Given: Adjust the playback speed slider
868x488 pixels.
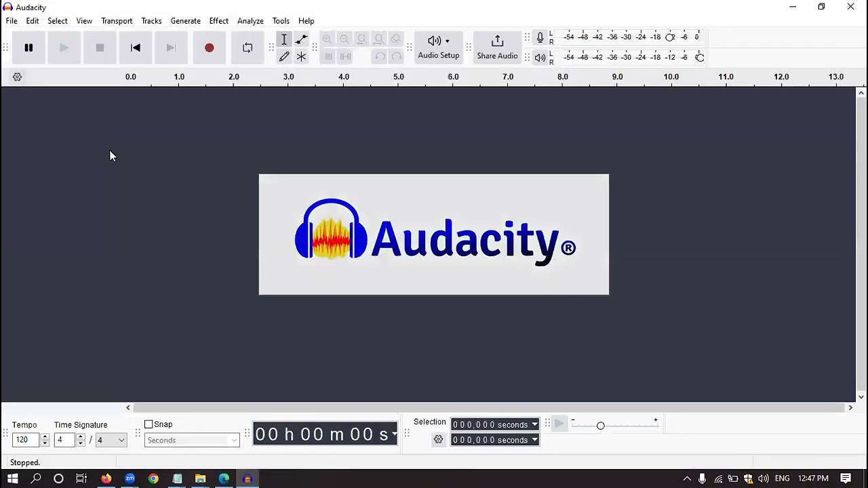Looking at the screenshot, I should pyautogui.click(x=600, y=426).
